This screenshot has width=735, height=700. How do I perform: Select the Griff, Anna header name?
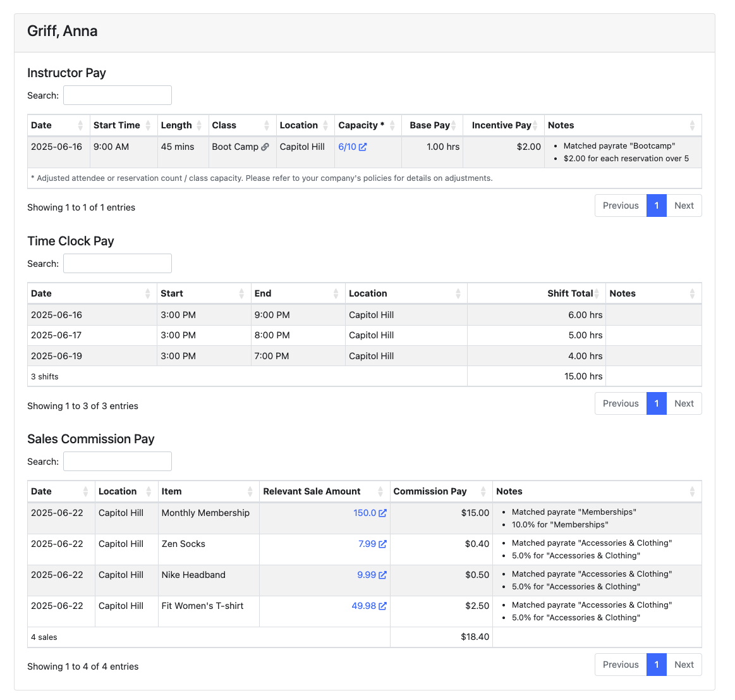[x=63, y=31]
